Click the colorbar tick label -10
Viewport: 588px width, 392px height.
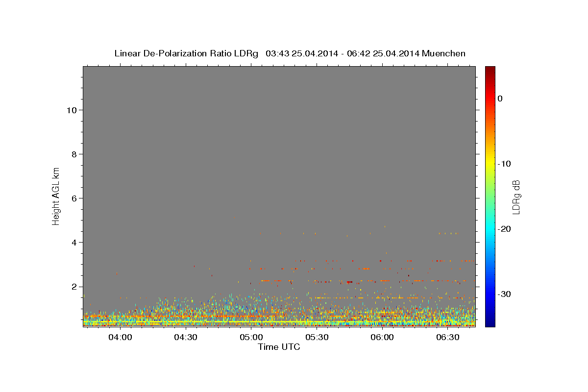[x=505, y=164]
